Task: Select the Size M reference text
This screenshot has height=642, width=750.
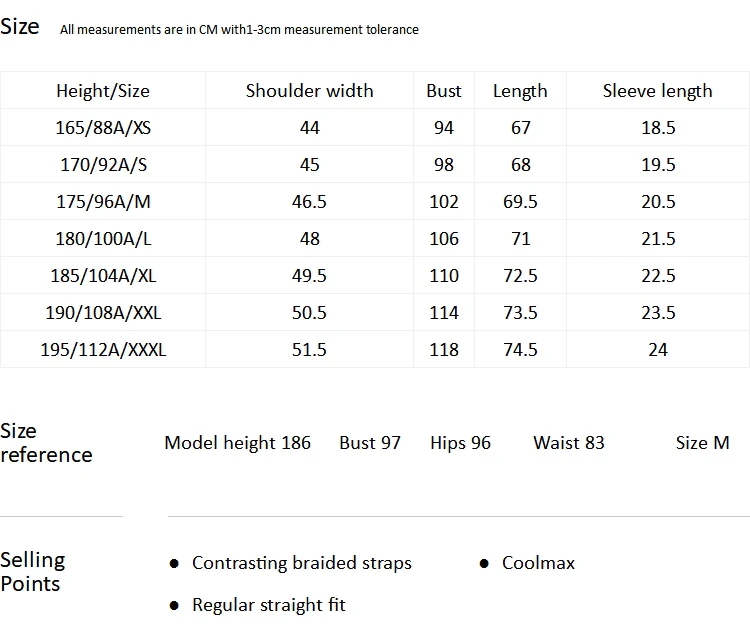Action: [x=703, y=443]
